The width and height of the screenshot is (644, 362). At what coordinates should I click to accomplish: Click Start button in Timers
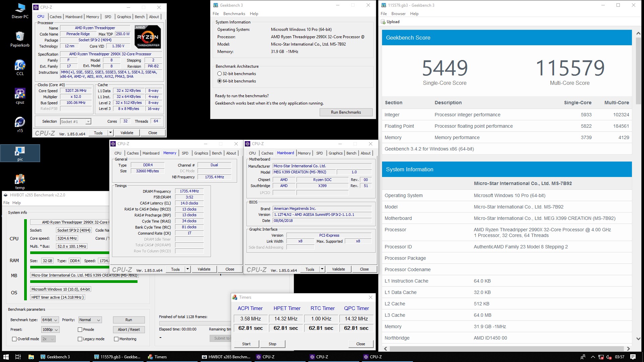(x=246, y=344)
